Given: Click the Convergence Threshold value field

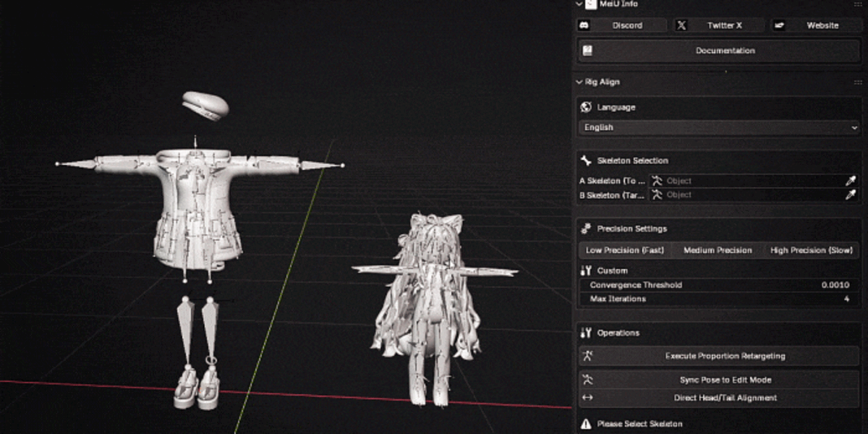Looking at the screenshot, I should (719, 285).
